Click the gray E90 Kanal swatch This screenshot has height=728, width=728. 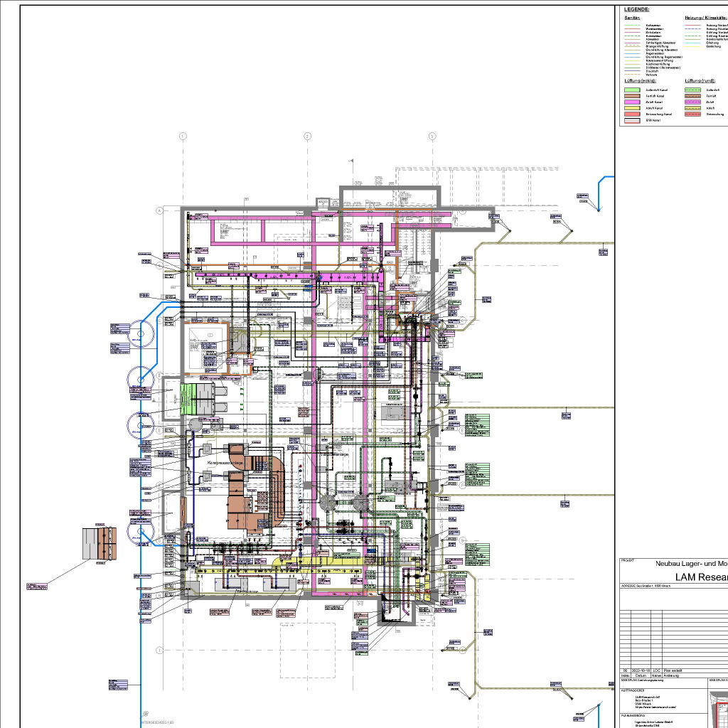633,121
